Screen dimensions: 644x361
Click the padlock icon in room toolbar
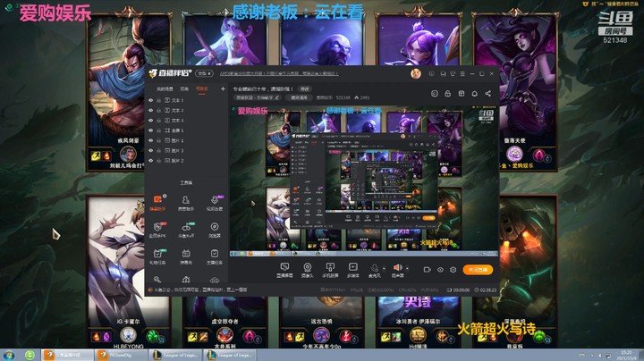[448, 94]
